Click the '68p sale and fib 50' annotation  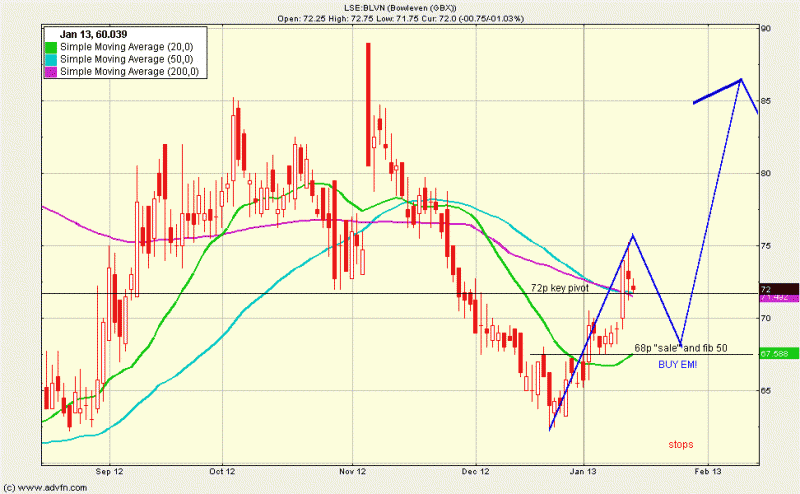[x=683, y=347]
